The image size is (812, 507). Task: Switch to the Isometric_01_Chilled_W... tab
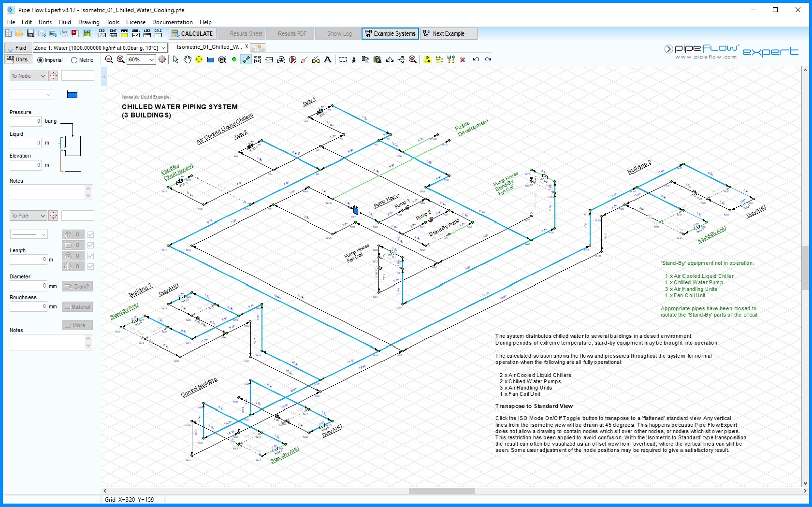pos(209,47)
